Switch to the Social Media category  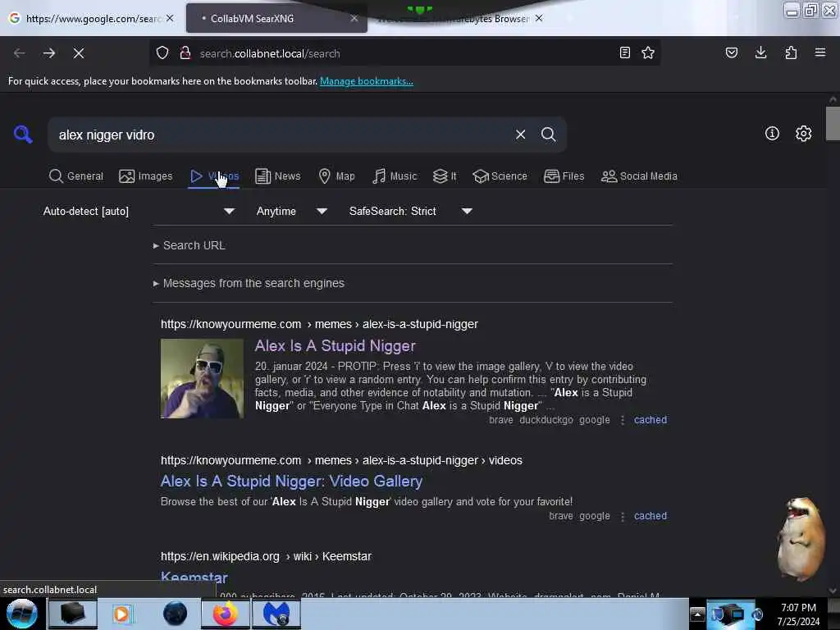(x=639, y=176)
